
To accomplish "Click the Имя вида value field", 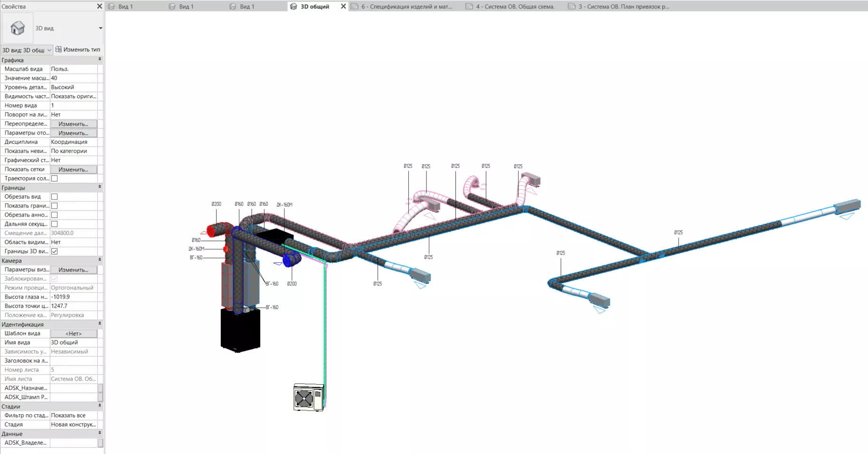I will click(x=74, y=342).
